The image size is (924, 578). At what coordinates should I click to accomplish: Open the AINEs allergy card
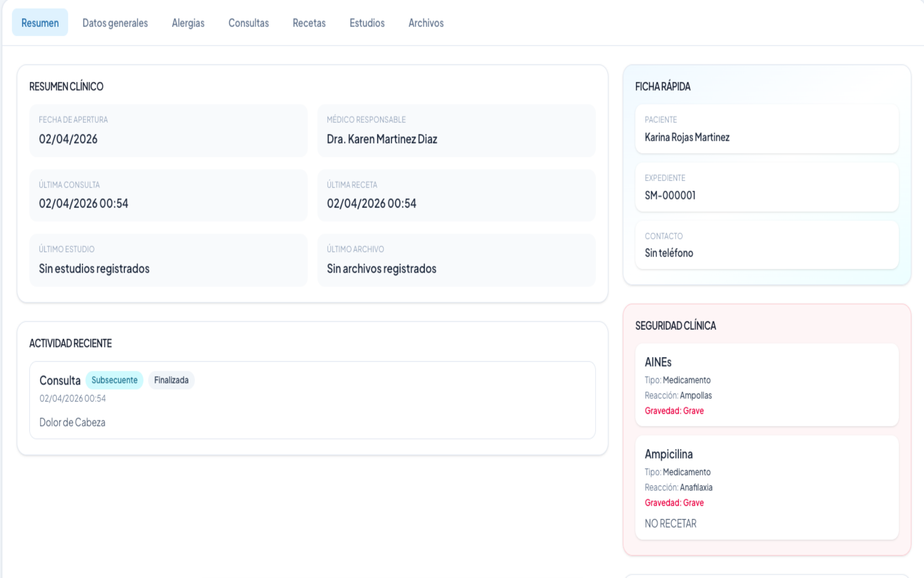766,385
